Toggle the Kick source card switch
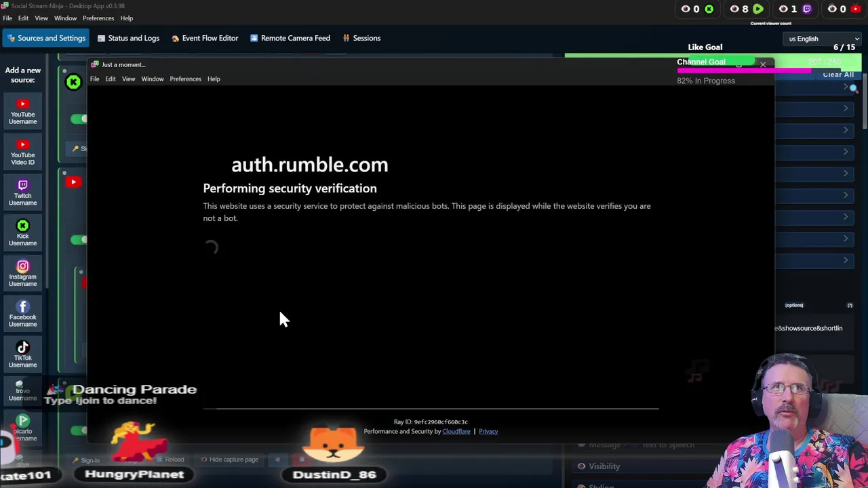The image size is (868, 488). tap(79, 119)
